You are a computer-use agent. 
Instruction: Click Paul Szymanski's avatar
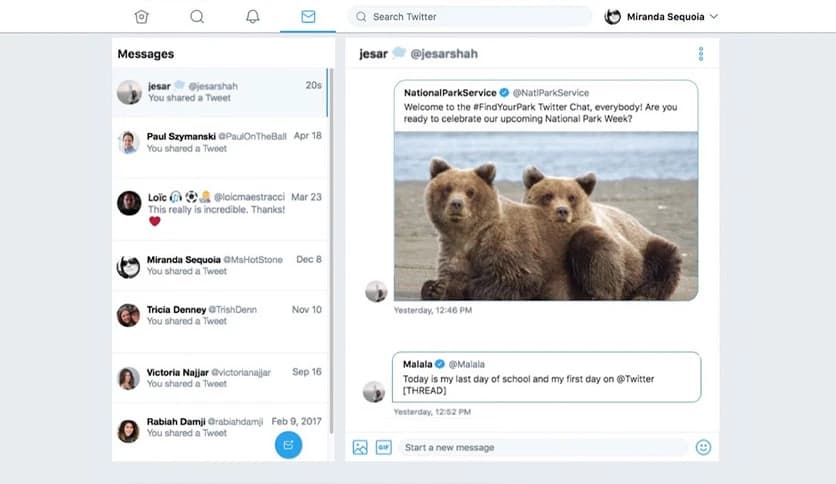click(x=128, y=142)
